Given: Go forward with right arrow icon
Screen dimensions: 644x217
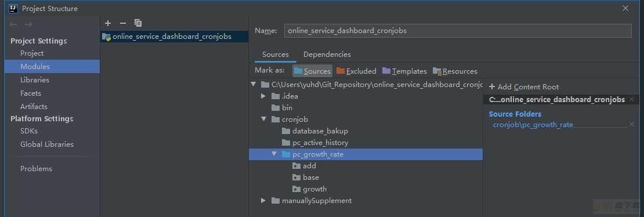Looking at the screenshot, I should coord(28,24).
